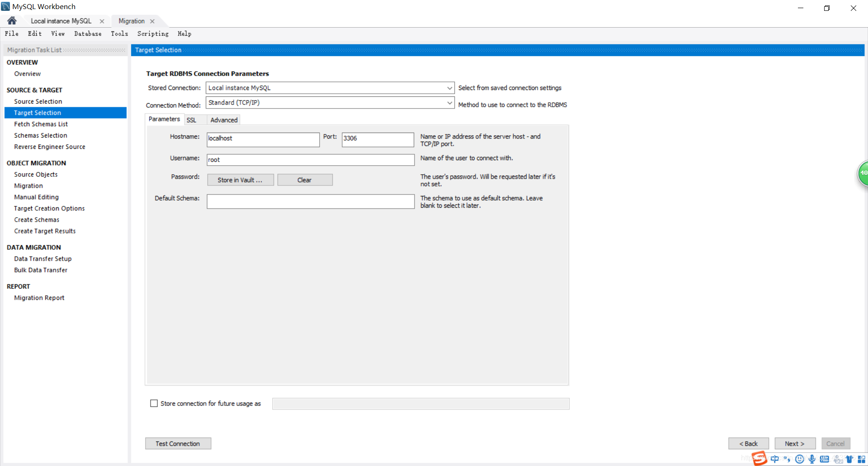
Task: Focus the Hostname input field
Action: pos(263,139)
